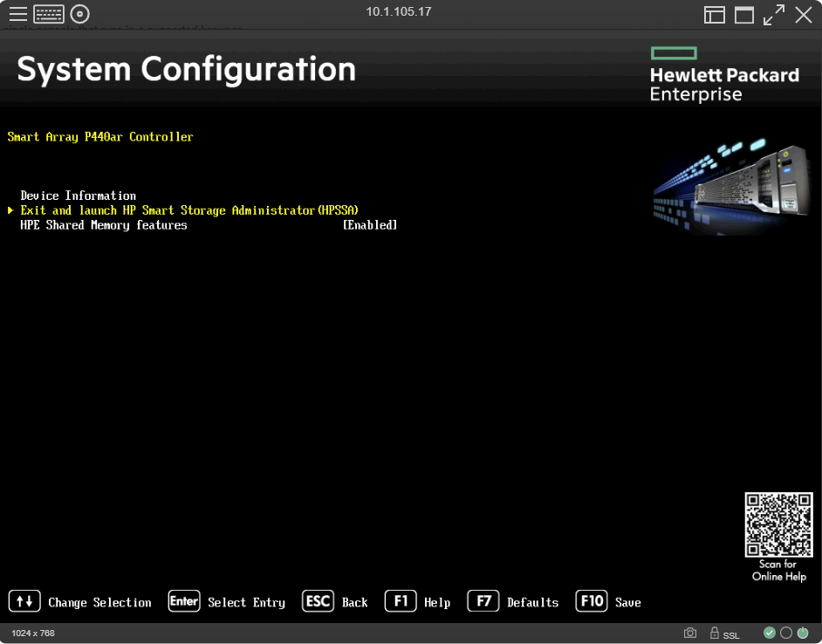The width and height of the screenshot is (822, 644).
Task: Switch to docked window layout icon
Action: point(714,15)
